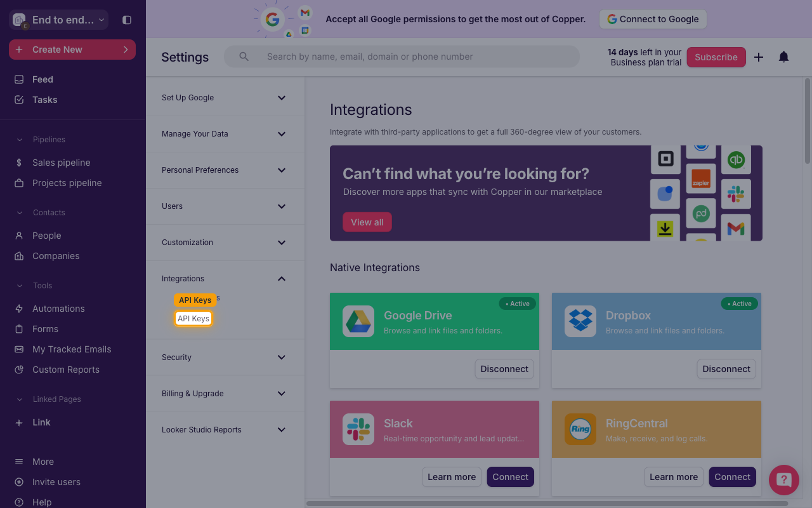
Task: Click the Active badge on Dropbox
Action: (740, 304)
